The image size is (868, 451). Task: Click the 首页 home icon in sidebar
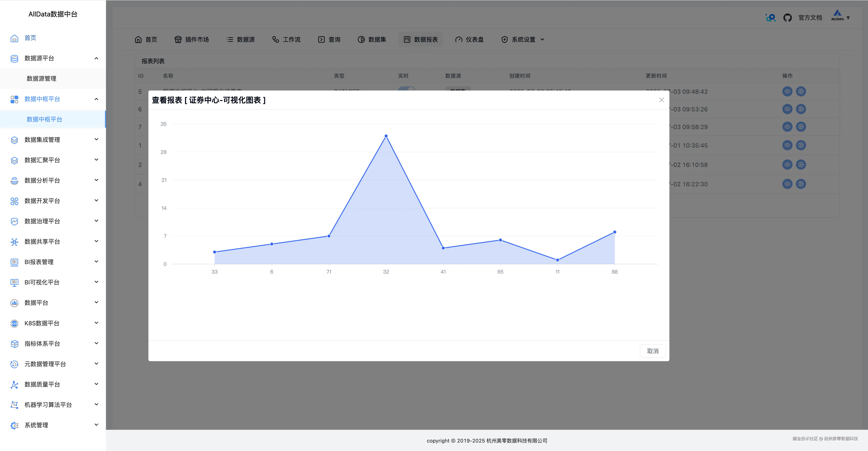14,38
